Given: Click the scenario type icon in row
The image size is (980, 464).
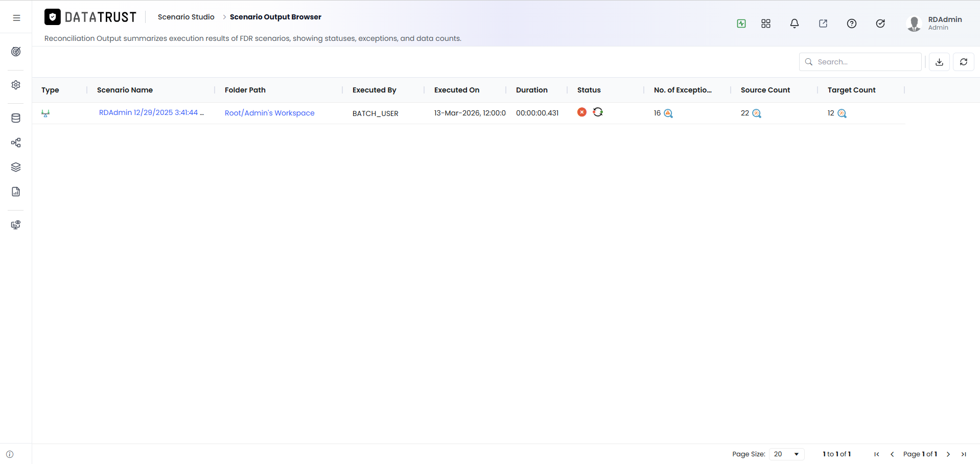Looking at the screenshot, I should [x=45, y=113].
